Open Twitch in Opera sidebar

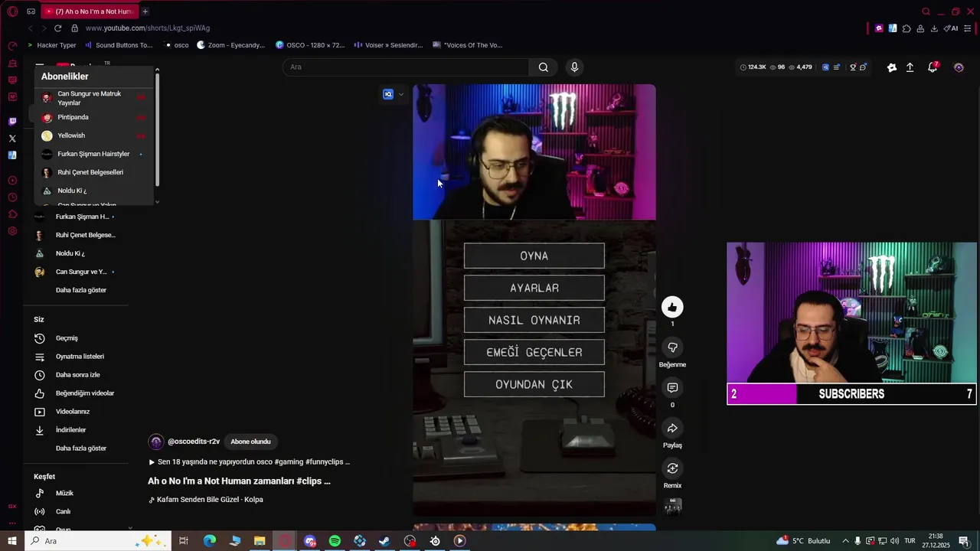12,121
